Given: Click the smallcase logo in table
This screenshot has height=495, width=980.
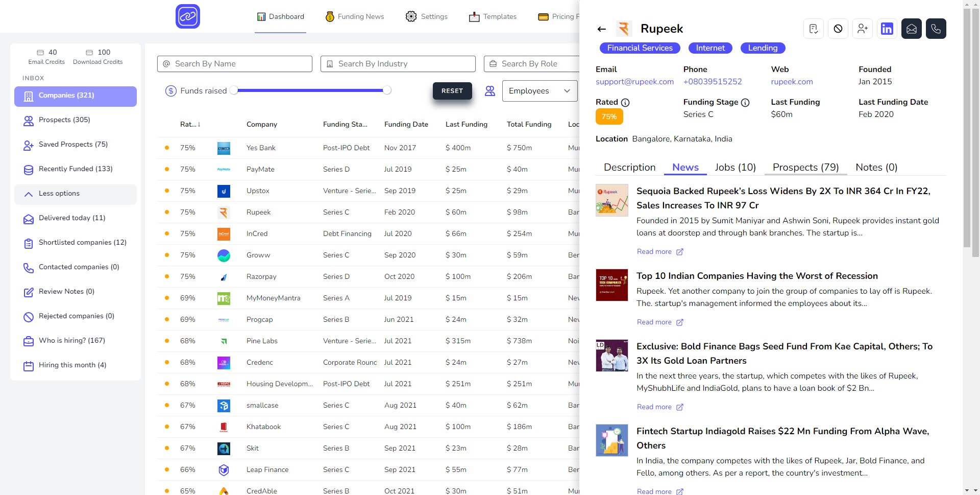Looking at the screenshot, I should 224,405.
